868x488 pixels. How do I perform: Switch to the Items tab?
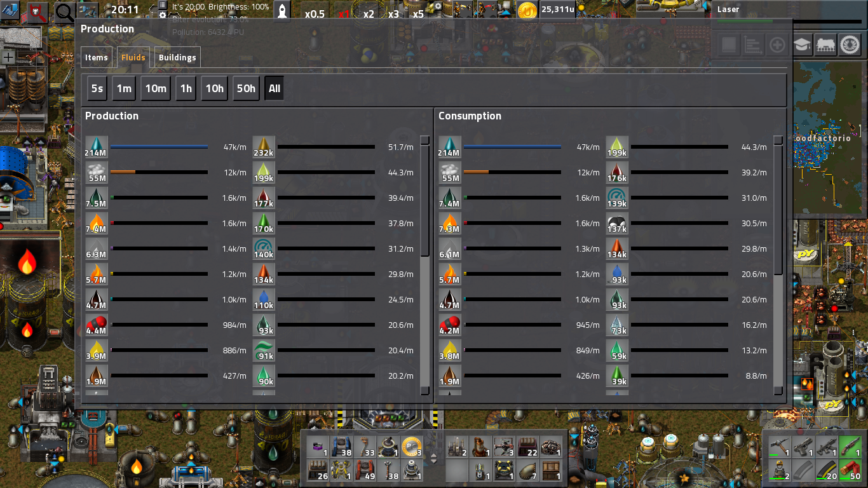[x=97, y=57]
